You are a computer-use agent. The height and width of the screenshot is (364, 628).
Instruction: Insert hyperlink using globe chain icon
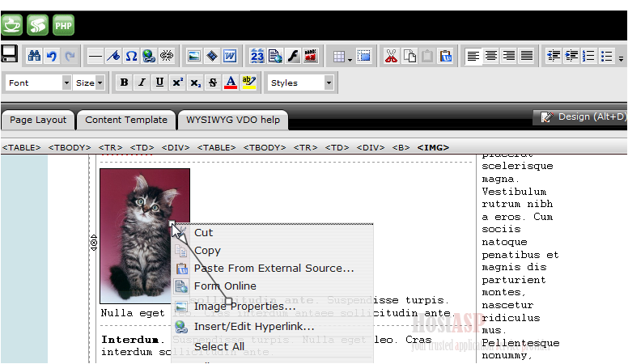pyautogui.click(x=149, y=56)
